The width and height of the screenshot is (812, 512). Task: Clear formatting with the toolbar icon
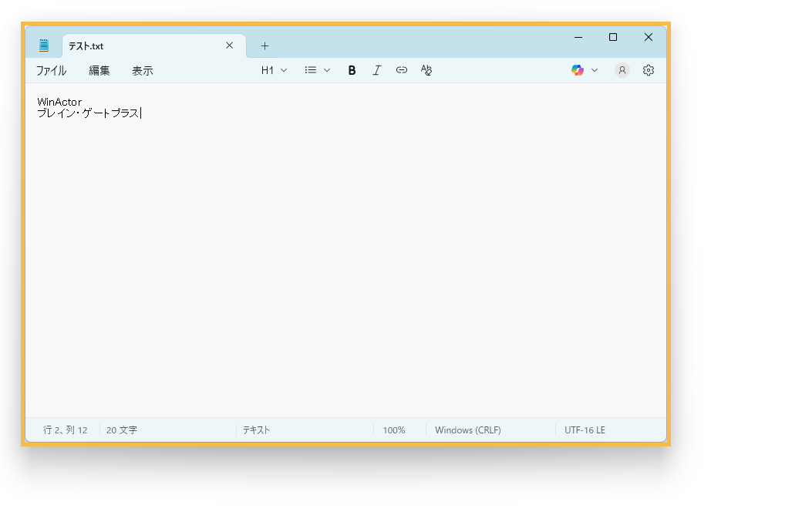pos(426,70)
